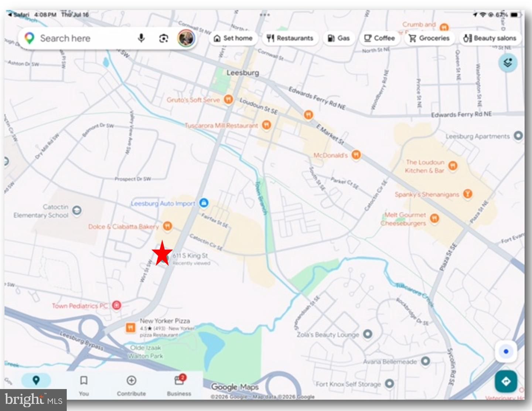532x411 pixels.
Task: Tap the Prospect Dr SW label
Action: [x=133, y=179]
